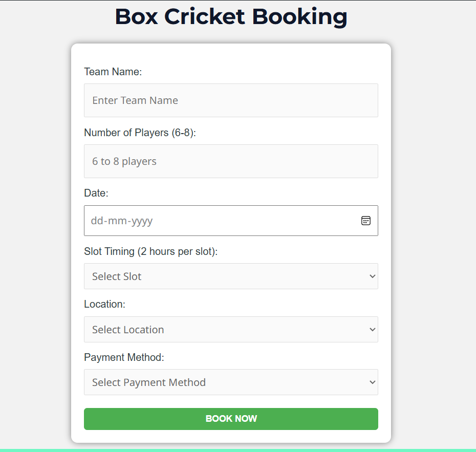The image size is (476, 452).
Task: Click the Box Cricket Booking heading
Action: (231, 16)
